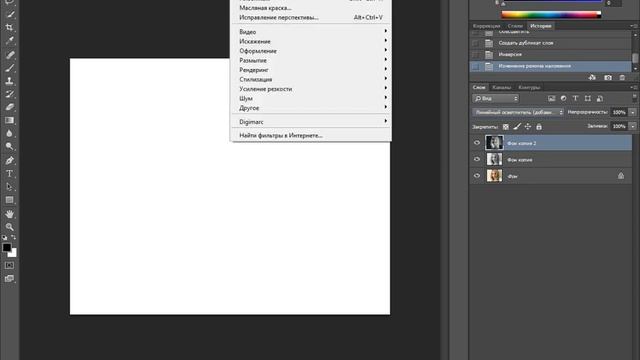640x360 pixels.
Task: Change the screen mode
Action: pos(10,279)
